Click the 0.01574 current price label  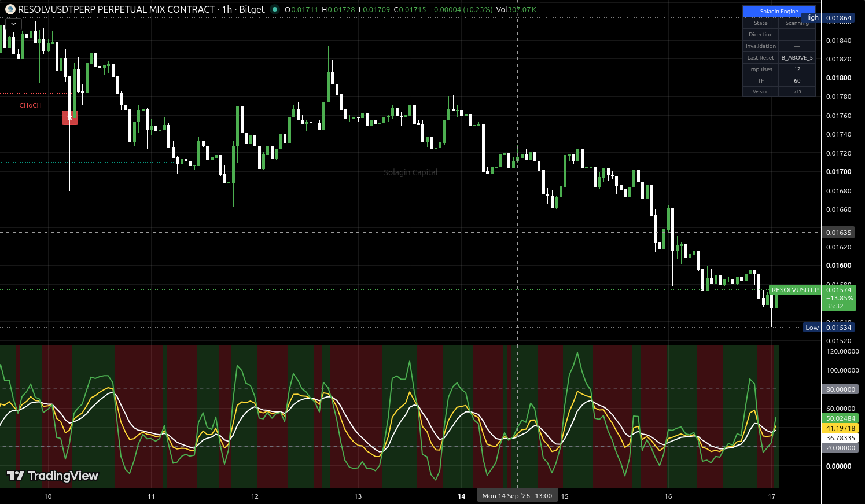838,290
